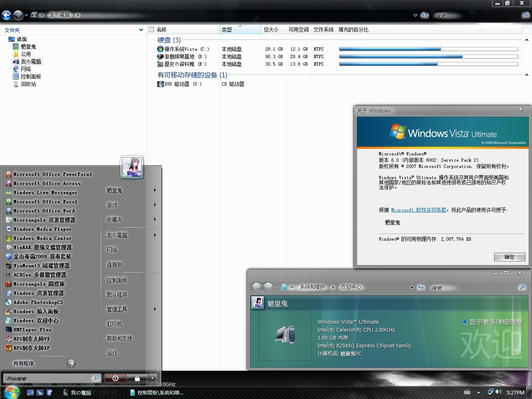Screen dimensions: 532x399
Task: Launch Microsoft Office Excel from its icon
Action: tap(8, 202)
